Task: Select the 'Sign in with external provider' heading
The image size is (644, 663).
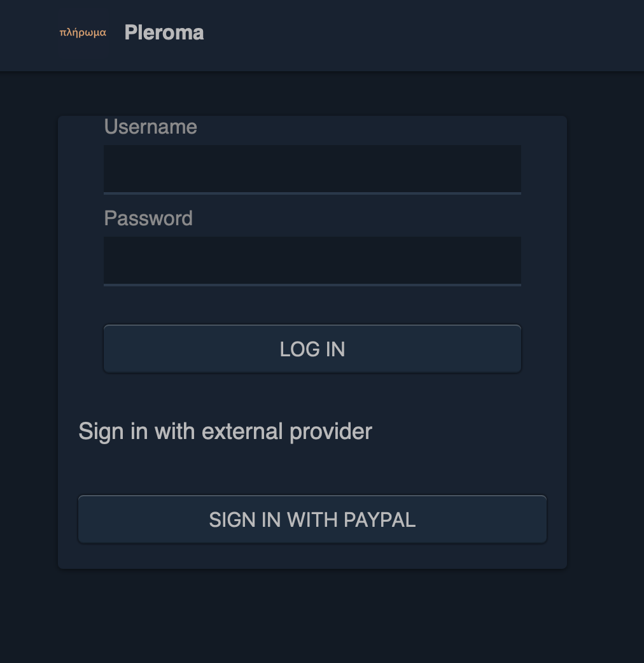Action: [x=225, y=431]
